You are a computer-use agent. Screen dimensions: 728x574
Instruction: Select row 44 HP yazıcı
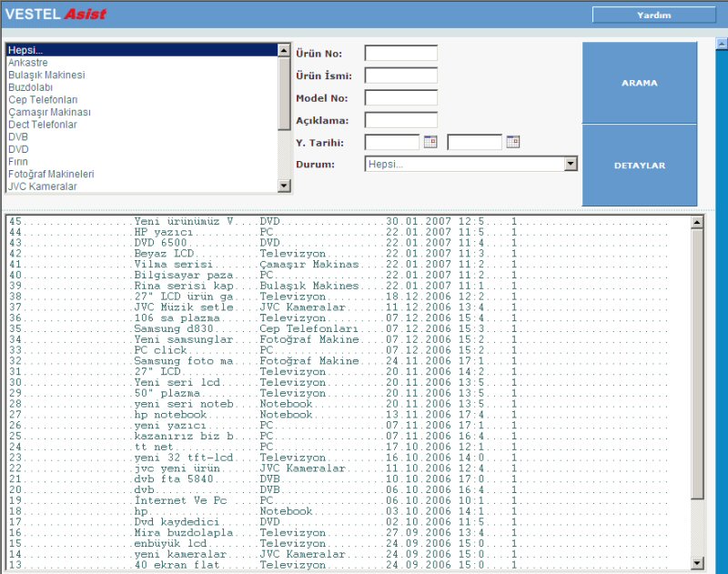(349, 233)
